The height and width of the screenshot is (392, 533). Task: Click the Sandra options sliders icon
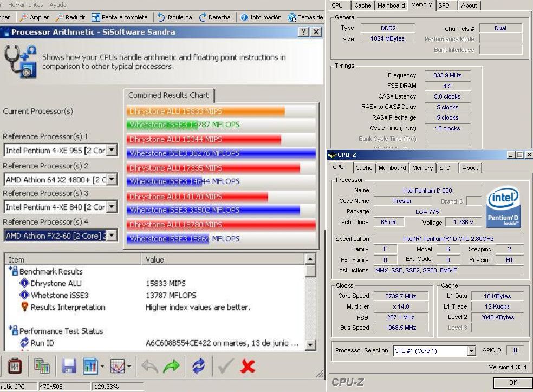(x=16, y=367)
